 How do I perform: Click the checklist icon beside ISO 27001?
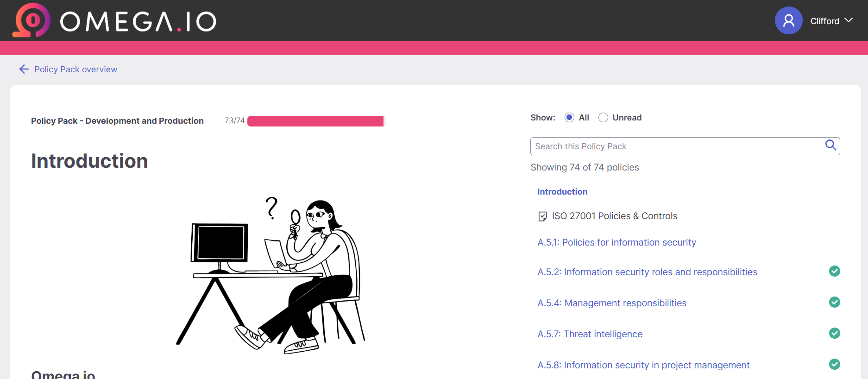[x=542, y=216]
